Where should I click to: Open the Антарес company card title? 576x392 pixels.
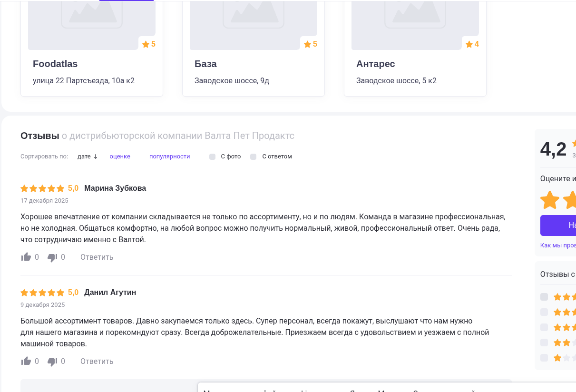coord(376,64)
